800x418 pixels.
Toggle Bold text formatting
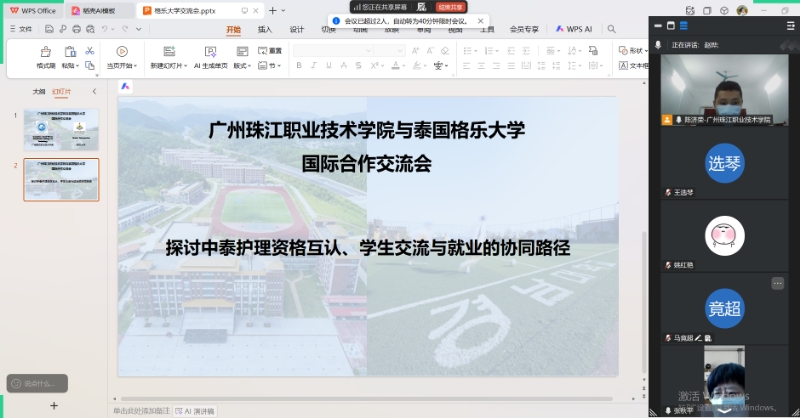pyautogui.click(x=299, y=66)
